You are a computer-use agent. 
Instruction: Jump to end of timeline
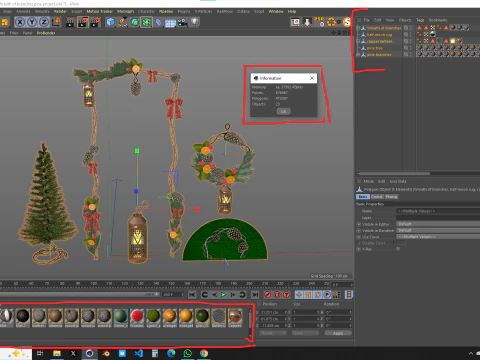pyautogui.click(x=255, y=295)
